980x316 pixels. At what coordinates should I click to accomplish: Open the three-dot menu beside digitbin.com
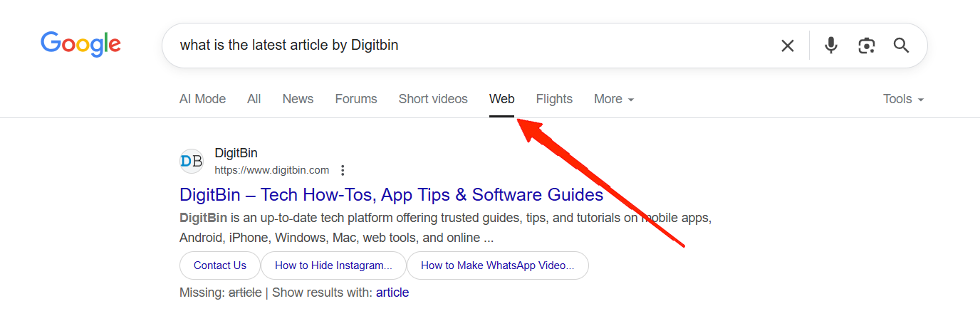tap(343, 170)
